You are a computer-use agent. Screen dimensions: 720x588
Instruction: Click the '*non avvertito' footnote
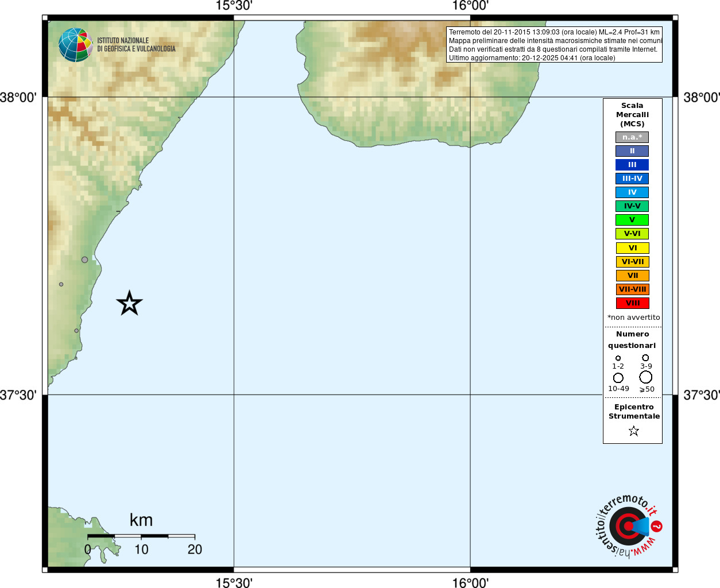pos(633,318)
